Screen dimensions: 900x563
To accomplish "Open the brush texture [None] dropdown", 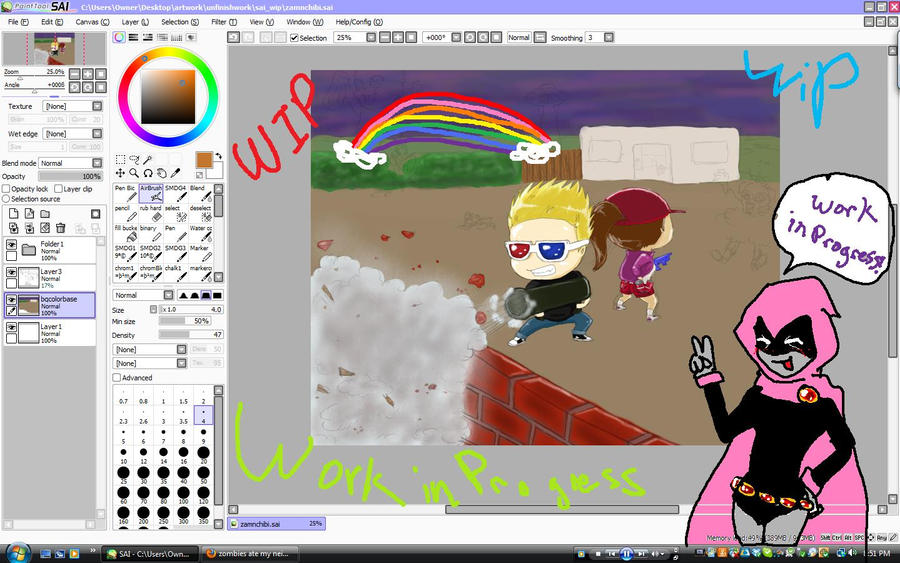I will pyautogui.click(x=150, y=363).
